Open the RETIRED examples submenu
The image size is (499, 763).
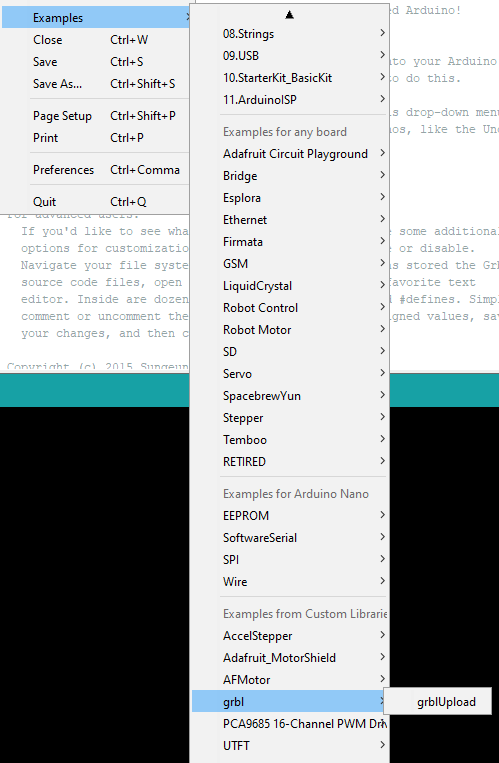[290, 462]
